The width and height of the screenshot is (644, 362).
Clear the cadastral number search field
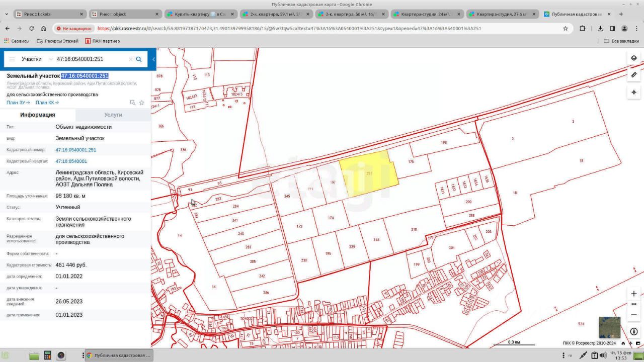(131, 59)
